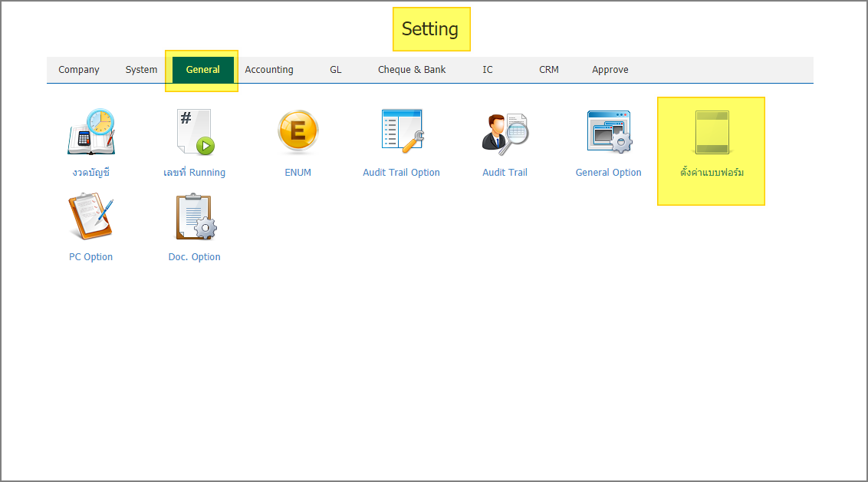
Task: Open the General Option window-gear icon
Action: click(608, 132)
